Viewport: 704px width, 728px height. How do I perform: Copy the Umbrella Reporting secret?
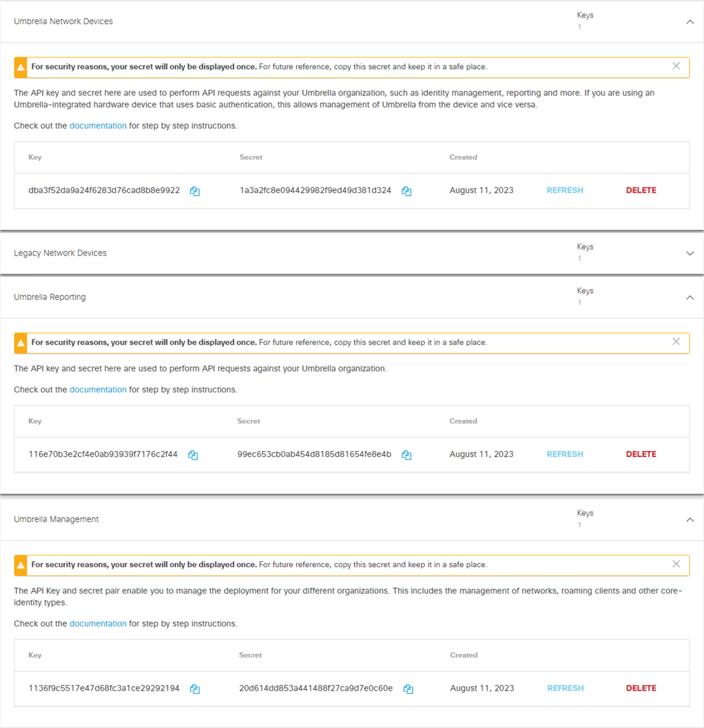tap(406, 455)
